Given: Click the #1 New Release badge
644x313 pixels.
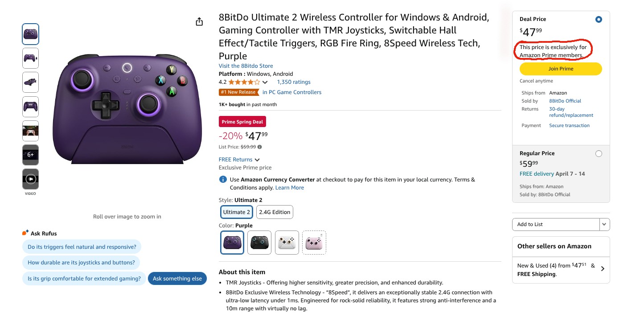Looking at the screenshot, I should click(x=239, y=92).
